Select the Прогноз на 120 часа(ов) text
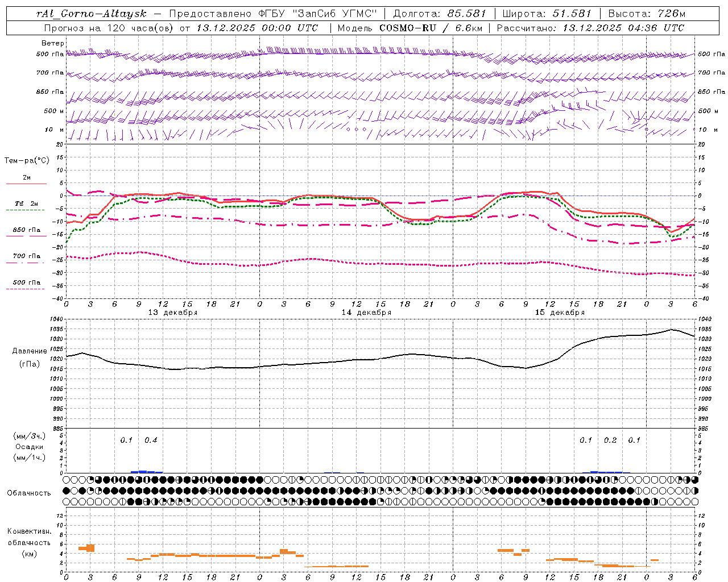The height and width of the screenshot is (582, 728). [109, 28]
